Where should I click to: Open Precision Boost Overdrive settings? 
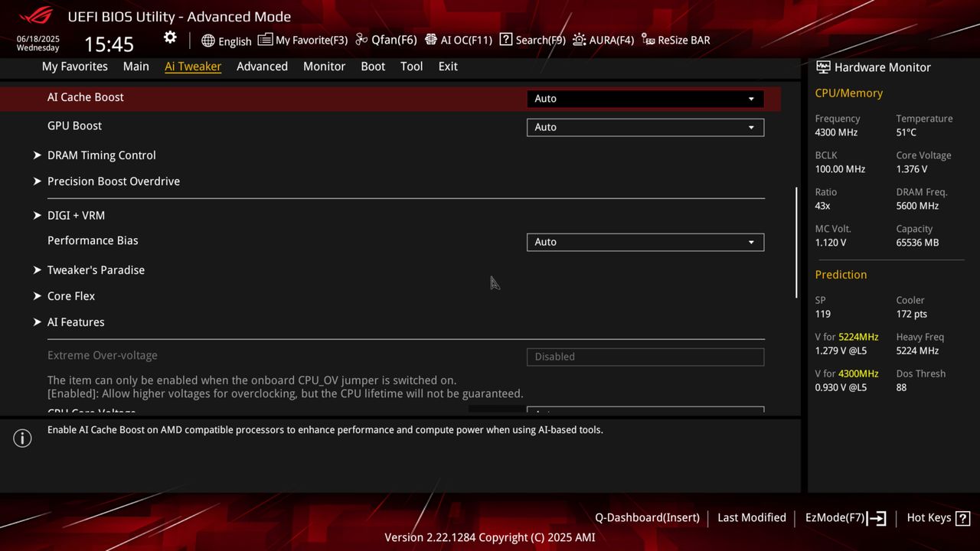click(x=113, y=181)
